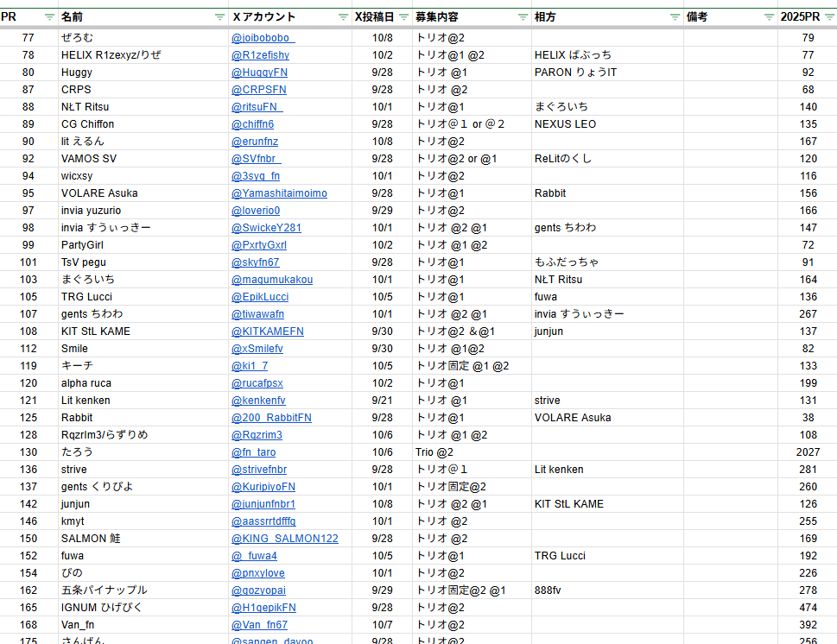Open the @rucafpsx link

pos(257,383)
